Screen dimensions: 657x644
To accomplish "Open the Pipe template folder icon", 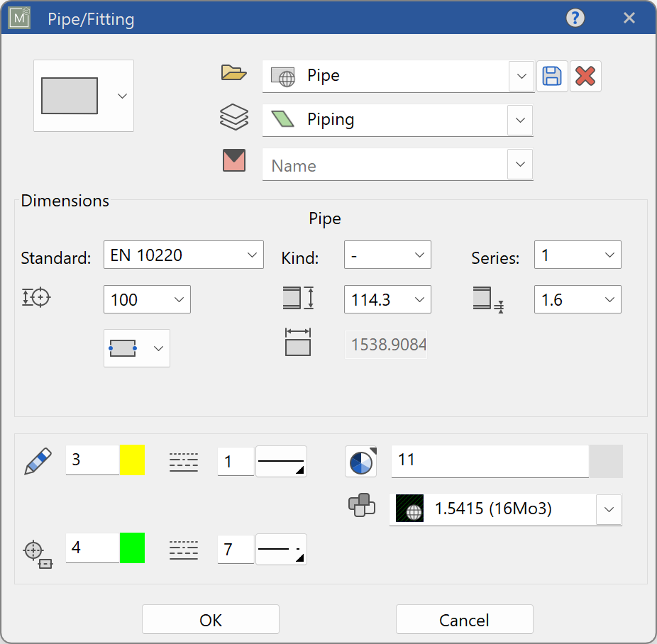I will click(x=234, y=73).
